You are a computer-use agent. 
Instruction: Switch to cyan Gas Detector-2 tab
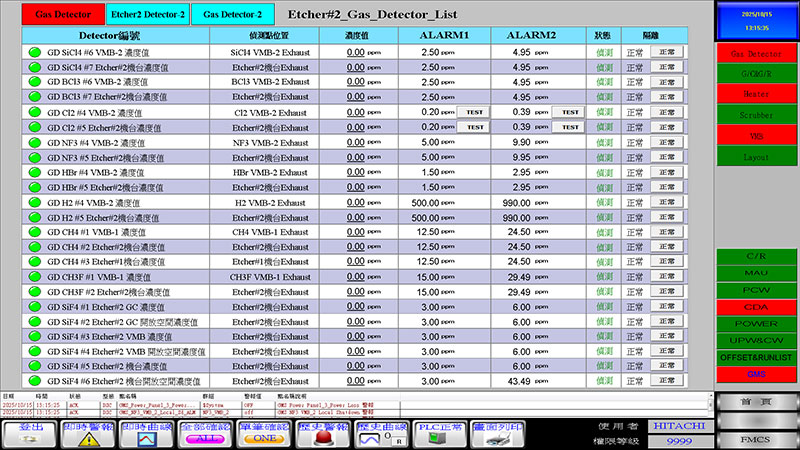pyautogui.click(x=232, y=15)
